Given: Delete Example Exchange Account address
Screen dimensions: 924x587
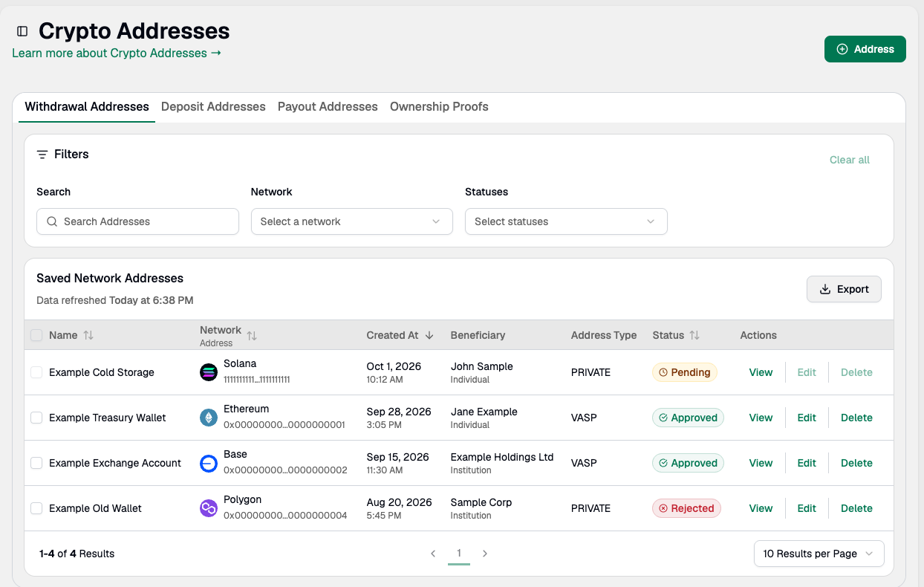Looking at the screenshot, I should 856,463.
